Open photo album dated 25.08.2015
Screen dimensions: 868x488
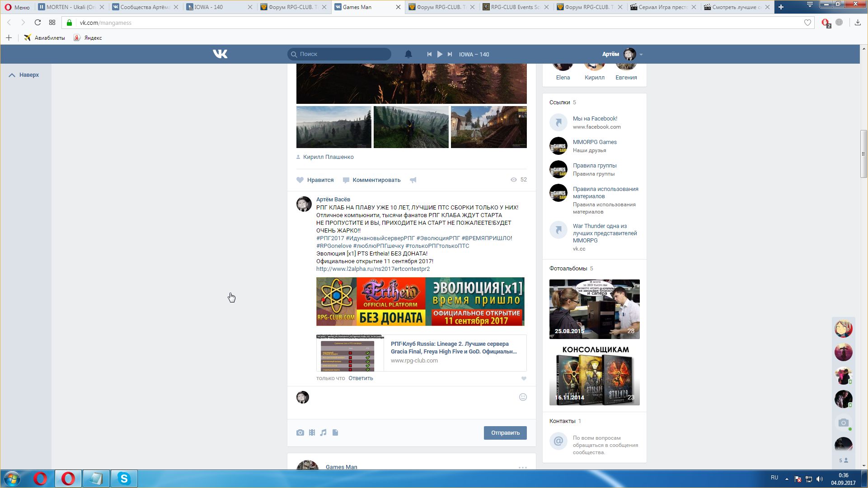[594, 309]
